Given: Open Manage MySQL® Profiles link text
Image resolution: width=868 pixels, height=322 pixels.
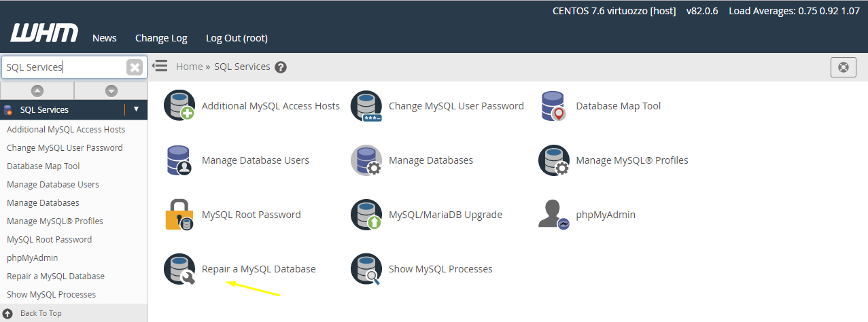Looking at the screenshot, I should (x=632, y=160).
